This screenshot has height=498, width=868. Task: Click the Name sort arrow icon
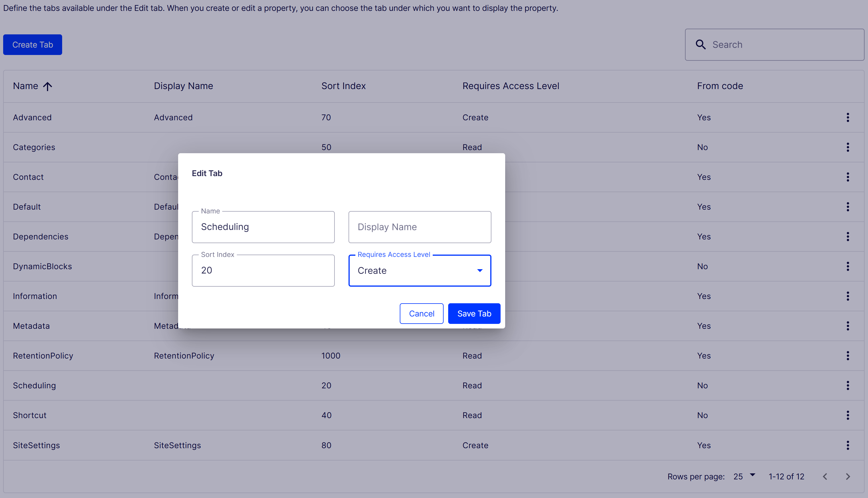point(48,86)
